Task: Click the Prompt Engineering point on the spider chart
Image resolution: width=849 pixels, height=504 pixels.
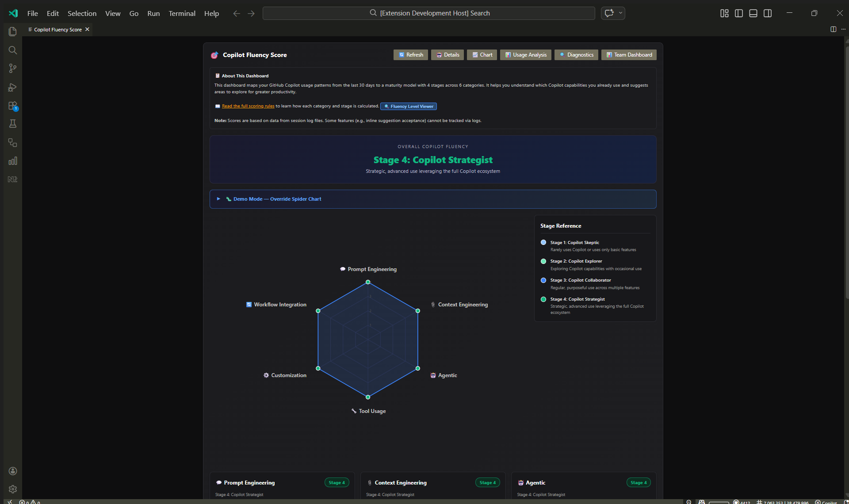Action: (x=368, y=282)
